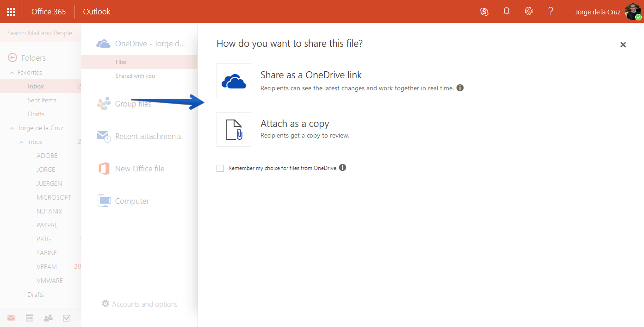The image size is (644, 327).
Task: Click the OneDrive cloud icon in file sources
Action: pos(103,44)
